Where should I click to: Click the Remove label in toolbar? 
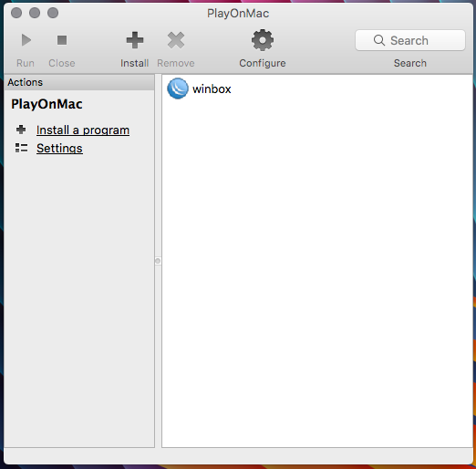coord(176,63)
